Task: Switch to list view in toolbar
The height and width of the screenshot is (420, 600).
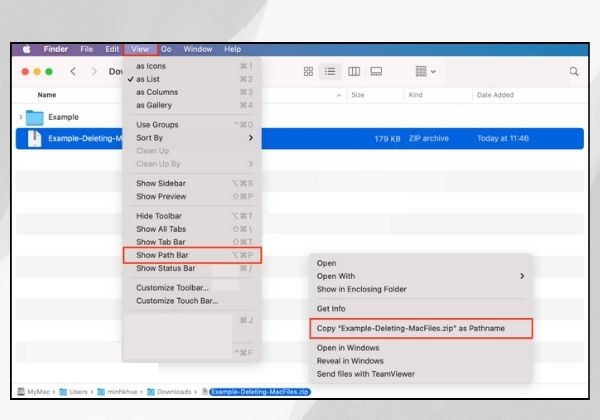Action: 330,72
